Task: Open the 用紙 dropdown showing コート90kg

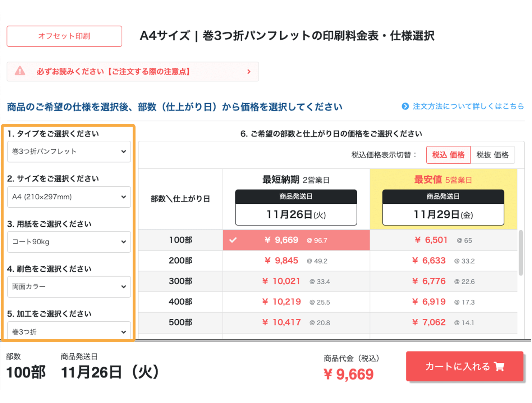Action: tap(69, 242)
